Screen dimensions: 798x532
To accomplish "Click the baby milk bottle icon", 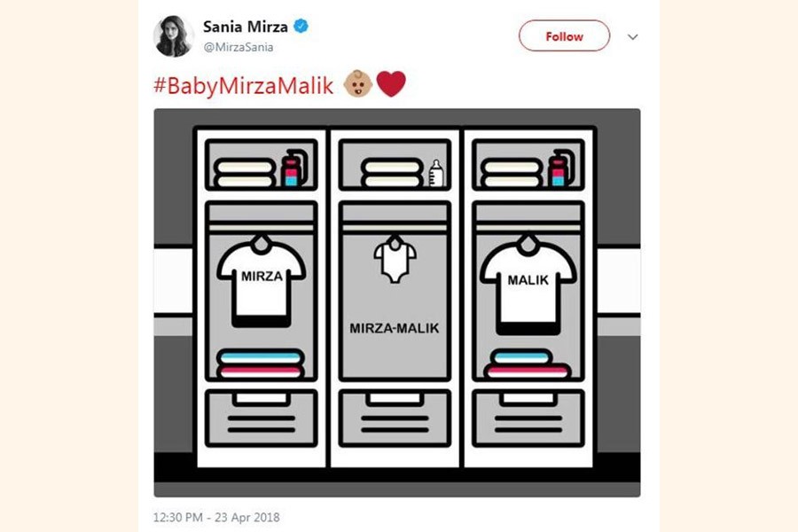I will coord(436,173).
